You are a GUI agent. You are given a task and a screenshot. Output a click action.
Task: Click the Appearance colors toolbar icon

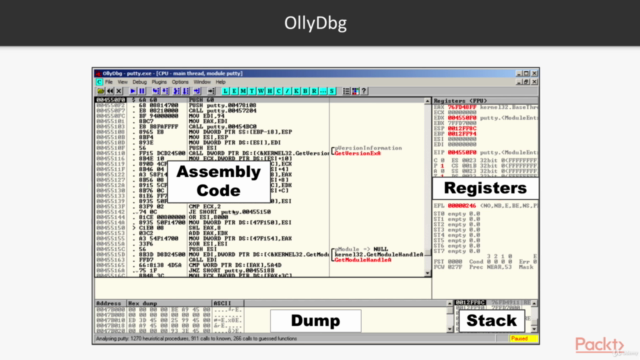pyautogui.click(x=356, y=91)
